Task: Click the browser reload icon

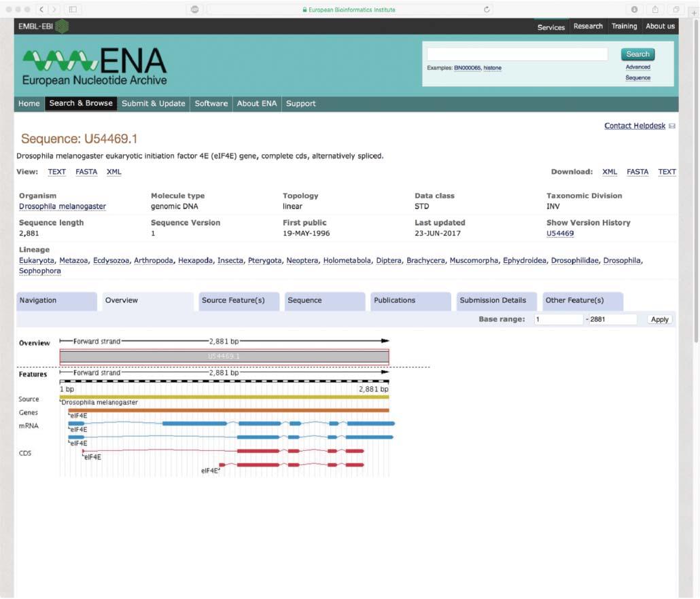Action: (487, 10)
